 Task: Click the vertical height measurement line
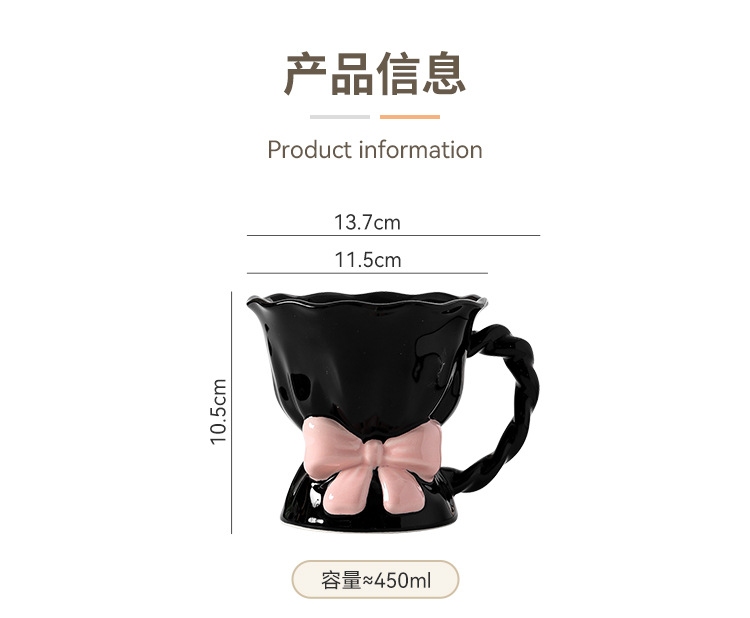coord(232,412)
